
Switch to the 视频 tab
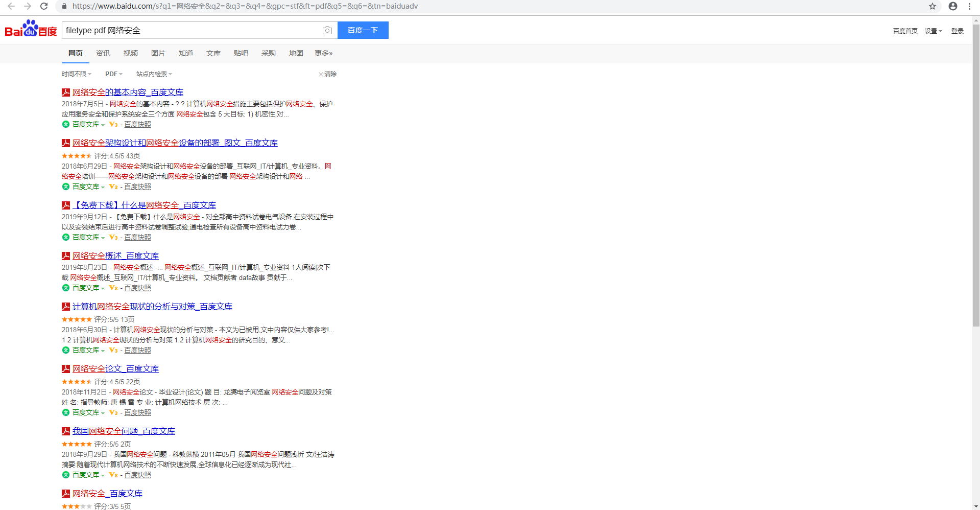[x=131, y=53]
